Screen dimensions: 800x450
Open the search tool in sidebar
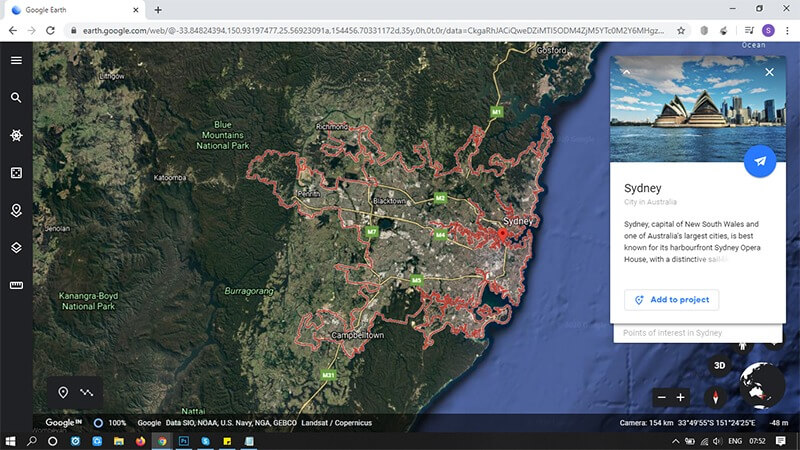tap(16, 97)
